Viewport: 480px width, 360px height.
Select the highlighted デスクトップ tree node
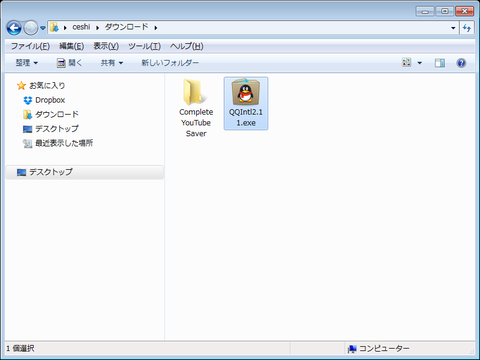[x=84, y=172]
